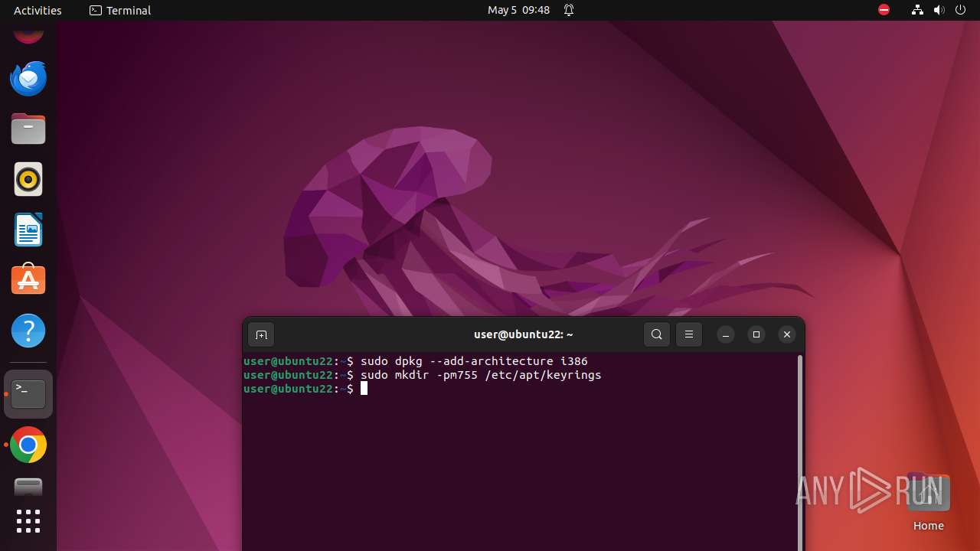Open the clock and calendar panel

(x=518, y=10)
